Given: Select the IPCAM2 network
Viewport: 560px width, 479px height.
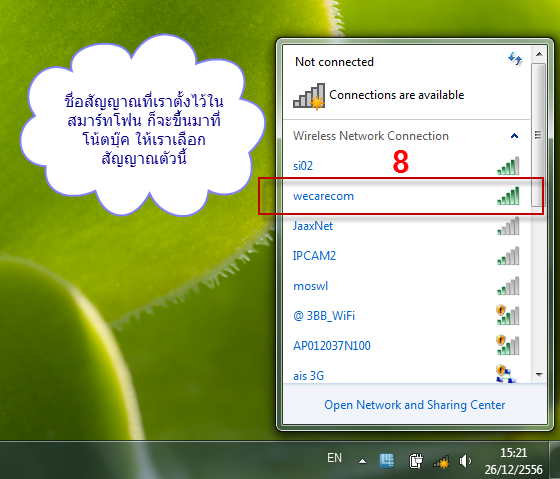Looking at the screenshot, I should point(406,256).
